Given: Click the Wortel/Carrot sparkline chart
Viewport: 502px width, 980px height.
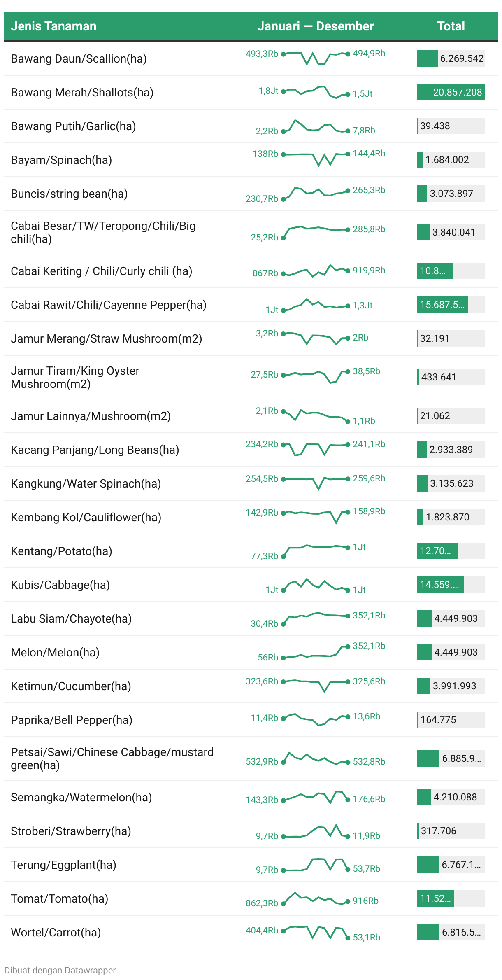Looking at the screenshot, I should click(x=316, y=932).
